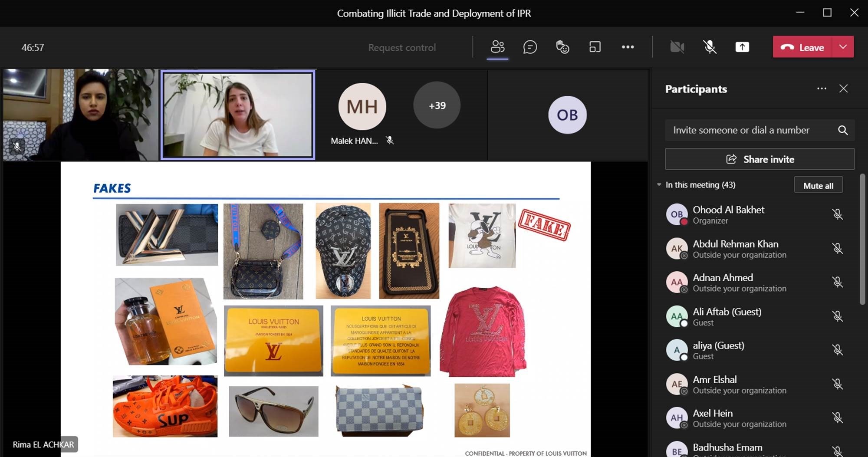The height and width of the screenshot is (457, 868).
Task: Click mic icon next to Ali Aftab (Guest)
Action: coord(837,316)
